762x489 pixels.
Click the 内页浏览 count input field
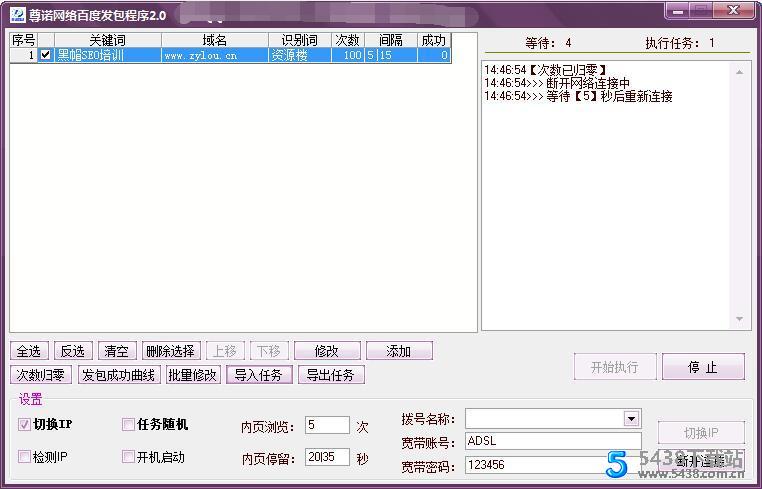(x=327, y=425)
